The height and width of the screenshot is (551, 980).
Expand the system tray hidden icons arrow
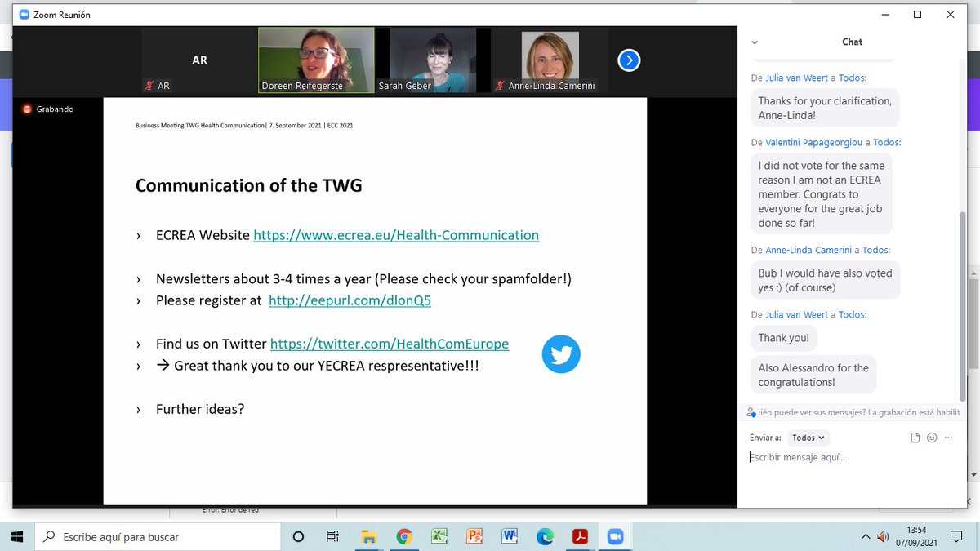click(x=865, y=536)
